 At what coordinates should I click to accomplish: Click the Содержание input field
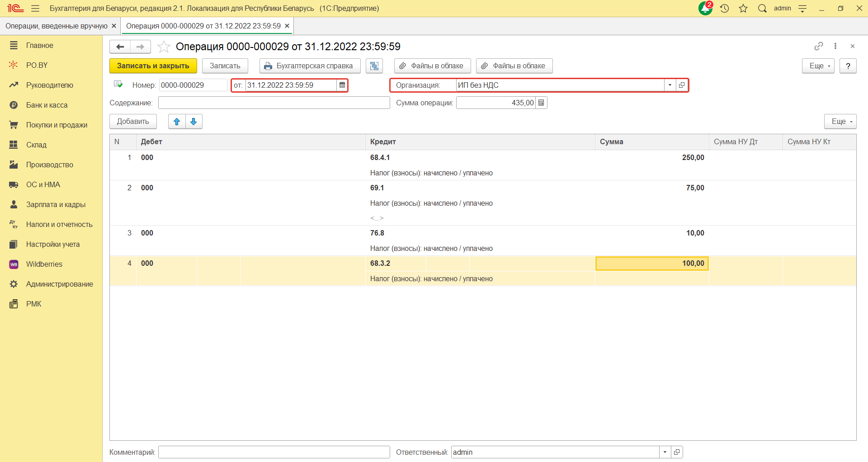274,103
